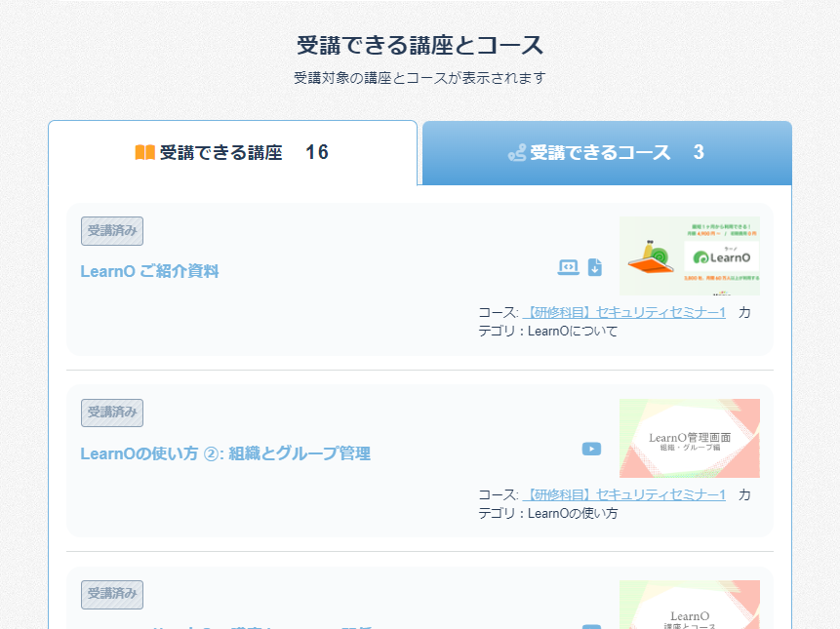Viewport: 840px width, 629px height.
Task: Click the 受講済み badge on LearnO ご紹介資料
Action: pyautogui.click(x=112, y=231)
